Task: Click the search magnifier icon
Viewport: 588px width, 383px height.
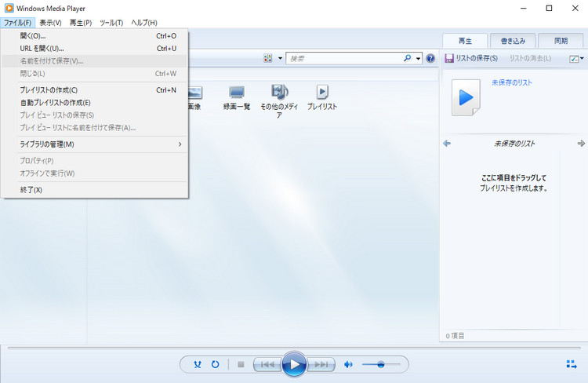Action: click(407, 58)
